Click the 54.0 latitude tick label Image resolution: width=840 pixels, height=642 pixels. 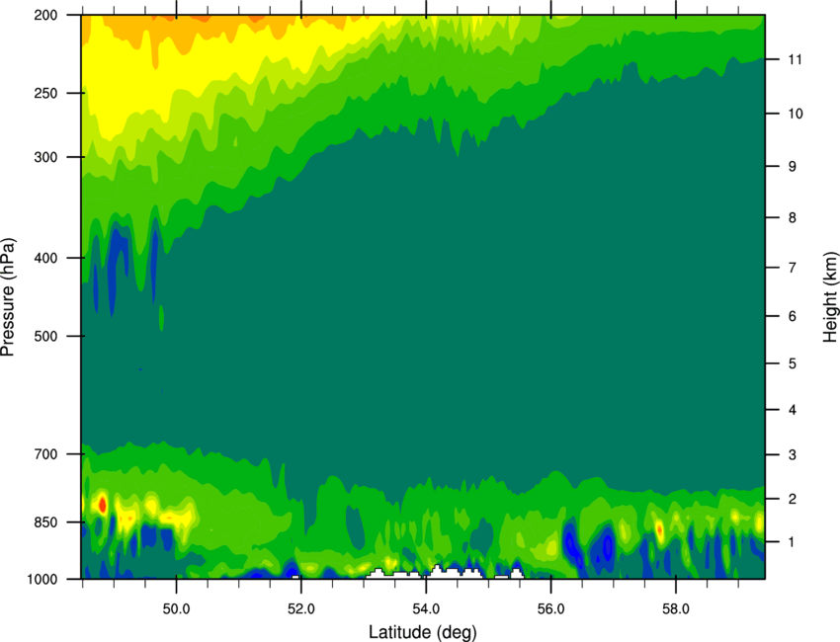427,609
